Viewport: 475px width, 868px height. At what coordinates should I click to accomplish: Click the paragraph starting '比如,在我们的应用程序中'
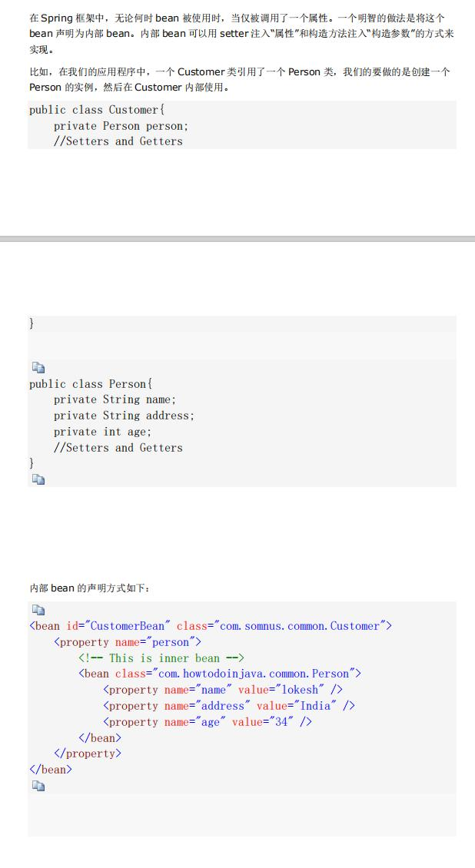240,79
